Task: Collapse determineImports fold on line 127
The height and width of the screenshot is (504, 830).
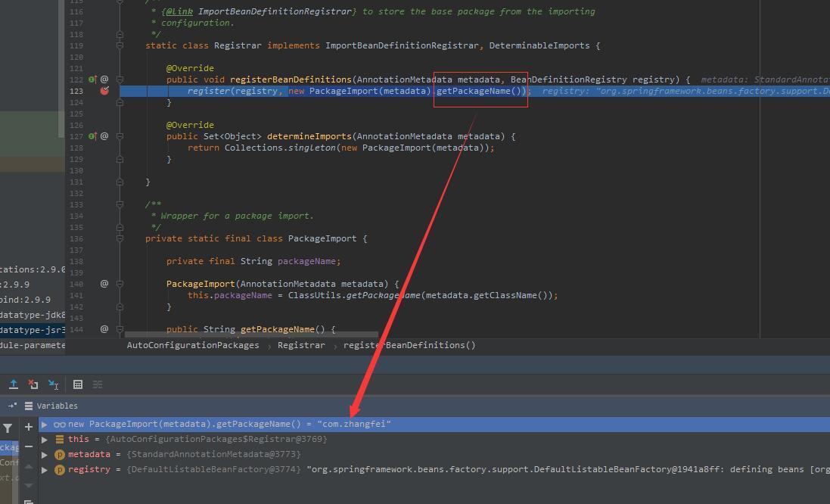Action: click(120, 136)
